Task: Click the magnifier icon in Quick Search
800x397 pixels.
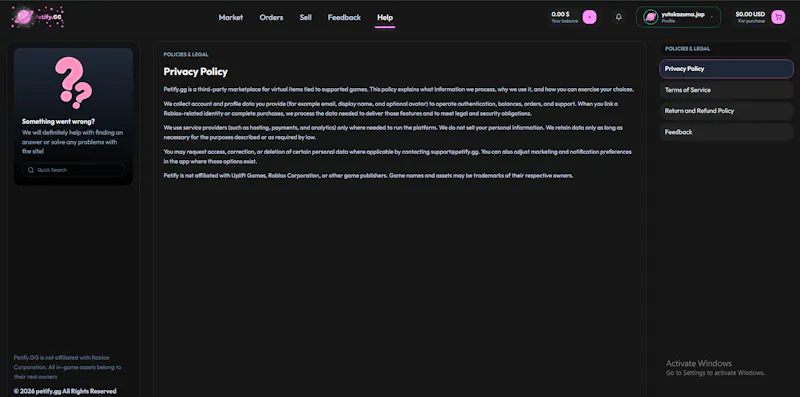Action: (x=31, y=170)
